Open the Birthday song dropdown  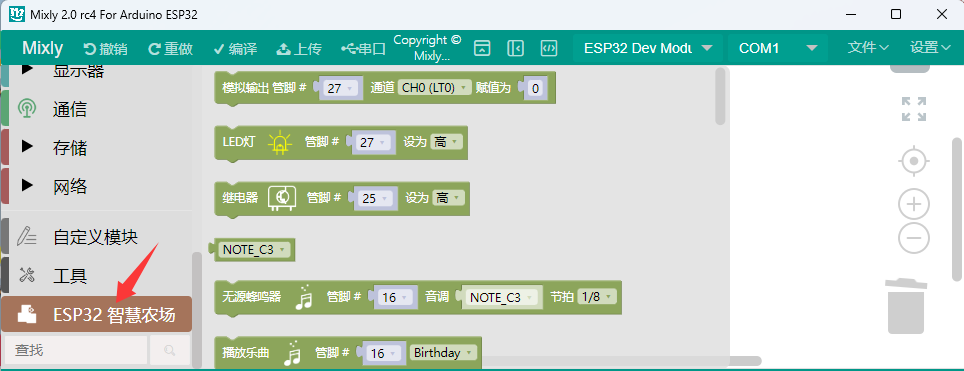(x=443, y=353)
